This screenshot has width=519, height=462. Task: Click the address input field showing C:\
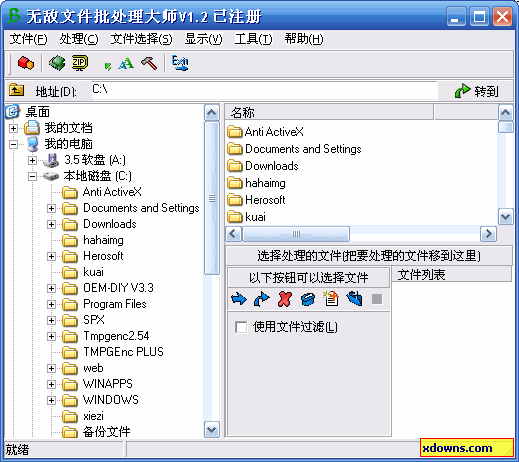coord(264,90)
